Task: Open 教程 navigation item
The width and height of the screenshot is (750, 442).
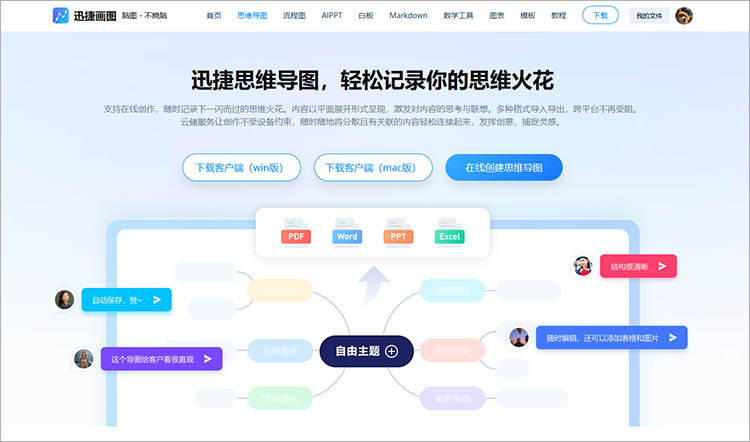Action: coord(559,15)
